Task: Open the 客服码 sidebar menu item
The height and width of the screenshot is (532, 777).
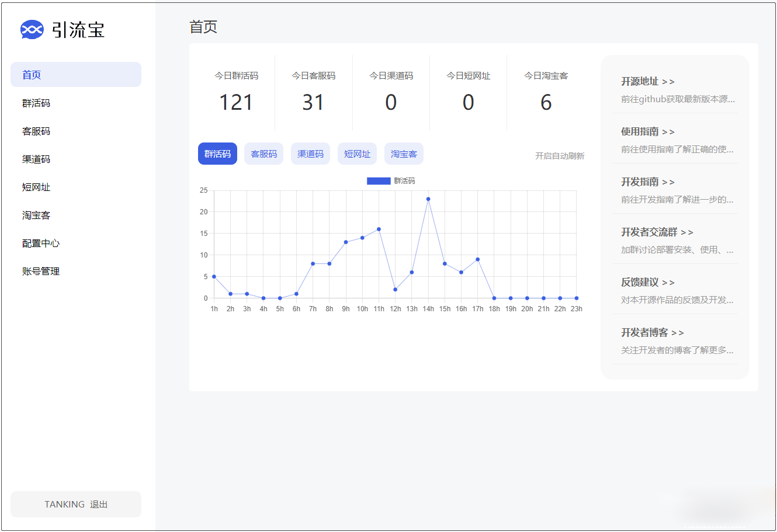Action: coord(36,131)
